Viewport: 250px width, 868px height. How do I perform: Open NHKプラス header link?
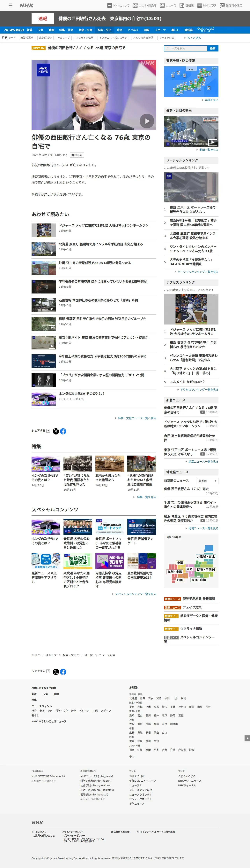(x=207, y=5)
